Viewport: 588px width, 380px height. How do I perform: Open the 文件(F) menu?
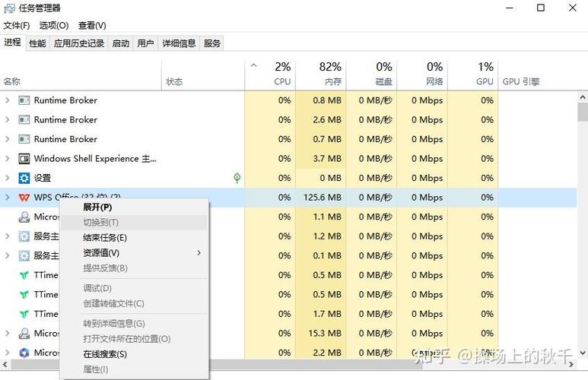click(17, 26)
